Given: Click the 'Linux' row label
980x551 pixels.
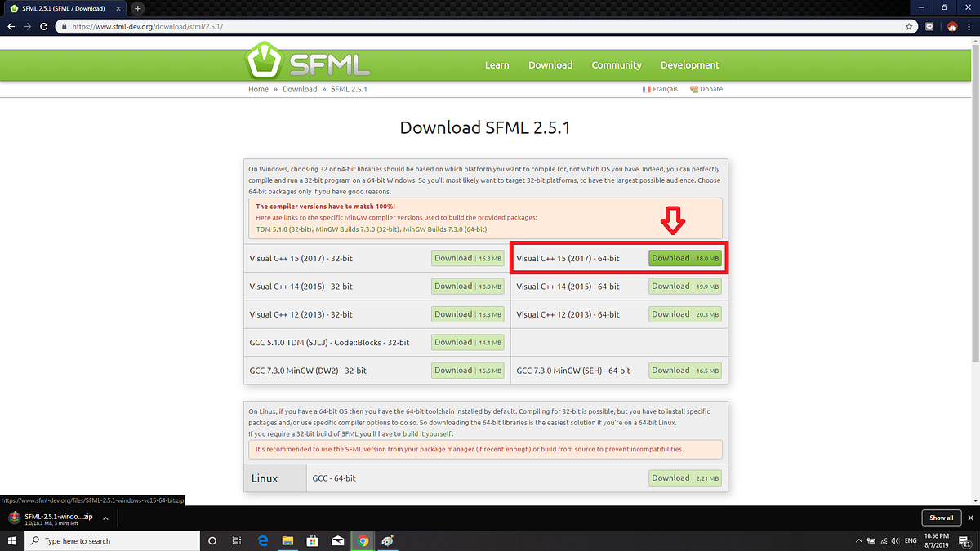Looking at the screenshot, I should coord(264,478).
